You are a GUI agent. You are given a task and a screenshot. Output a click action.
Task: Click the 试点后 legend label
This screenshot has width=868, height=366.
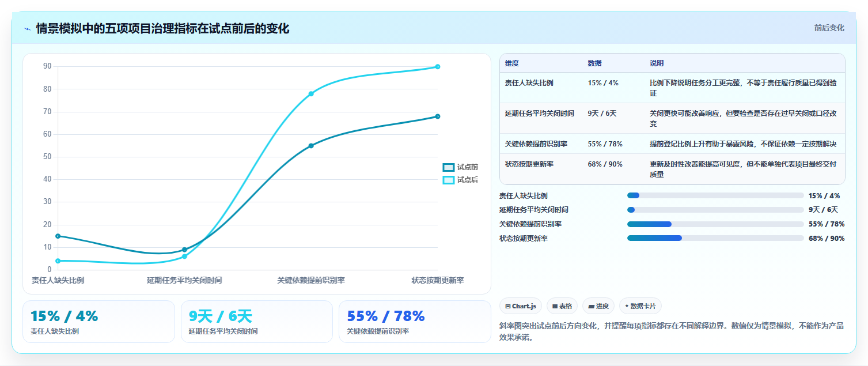tap(467, 180)
